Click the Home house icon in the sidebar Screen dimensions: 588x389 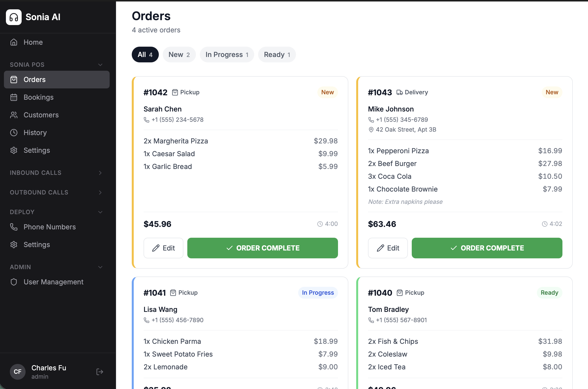[x=14, y=42]
